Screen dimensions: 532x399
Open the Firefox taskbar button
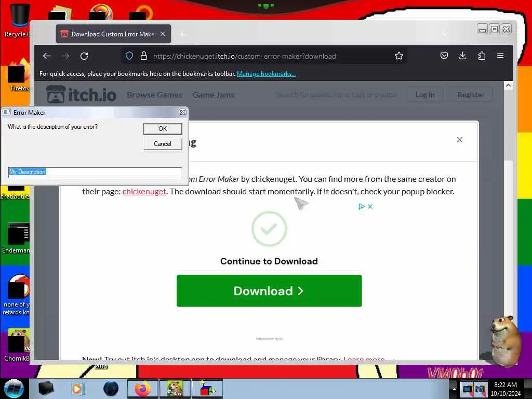(142, 389)
